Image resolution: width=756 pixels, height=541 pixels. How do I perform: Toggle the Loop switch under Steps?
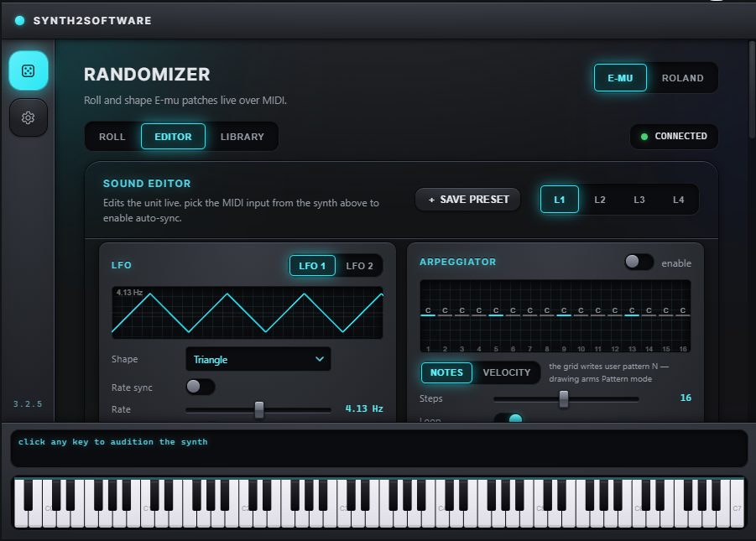coord(508,419)
